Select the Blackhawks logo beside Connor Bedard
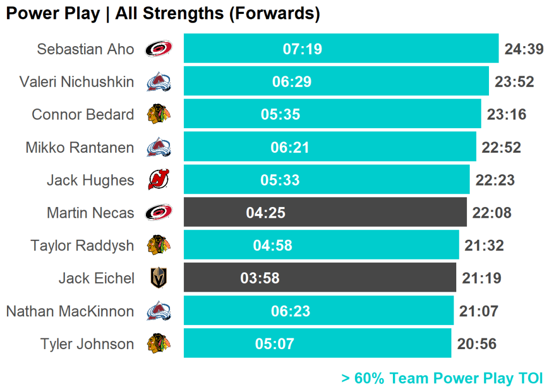549x392 pixels. [159, 114]
